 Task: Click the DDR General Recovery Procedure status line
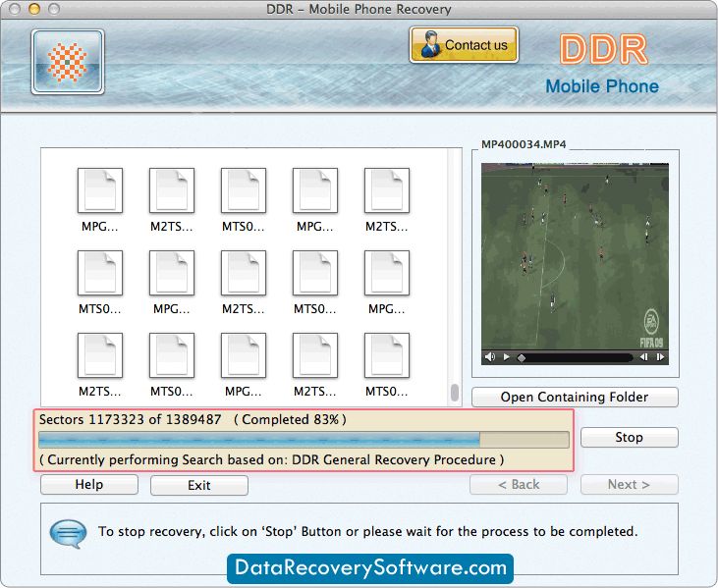pyautogui.click(x=271, y=459)
